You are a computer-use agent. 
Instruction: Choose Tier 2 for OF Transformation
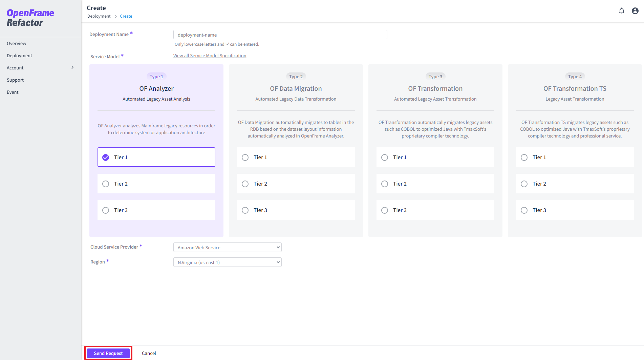coord(385,184)
